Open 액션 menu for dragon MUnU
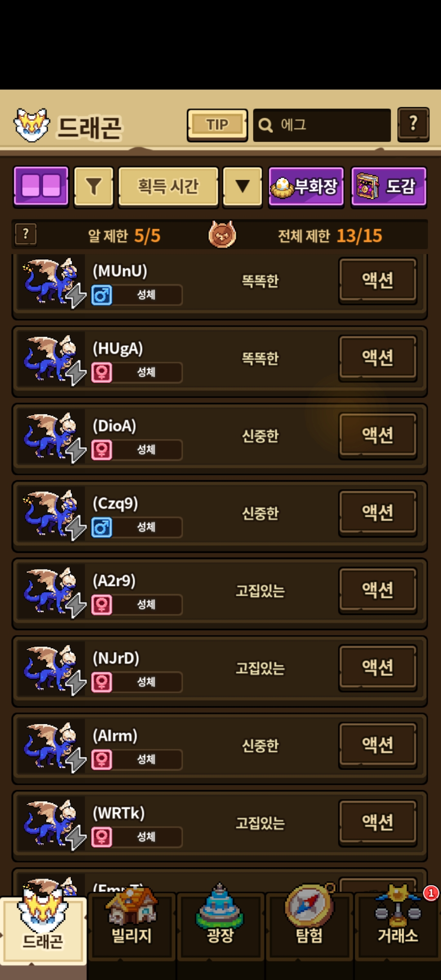Viewport: 441px width, 980px height. click(378, 280)
